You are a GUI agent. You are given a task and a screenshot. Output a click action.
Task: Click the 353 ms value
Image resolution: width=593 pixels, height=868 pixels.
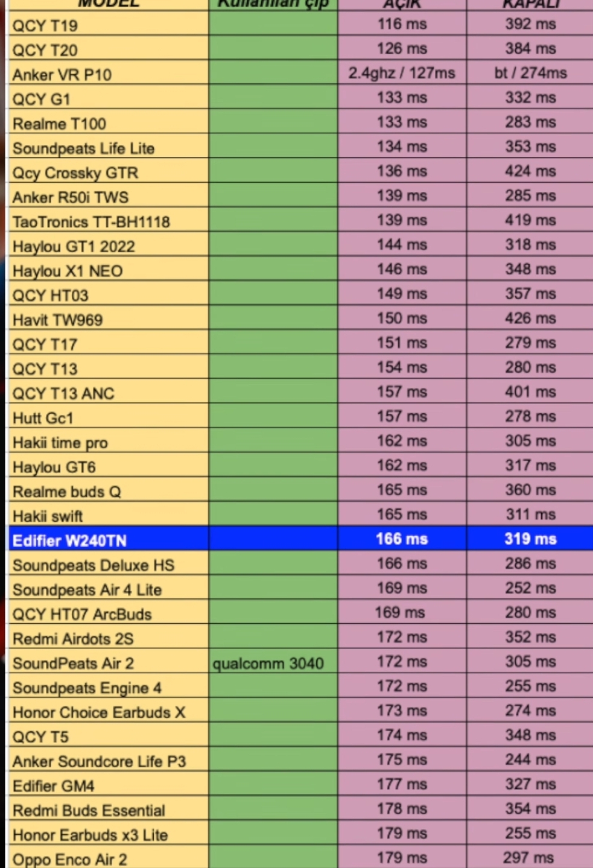pos(530,147)
